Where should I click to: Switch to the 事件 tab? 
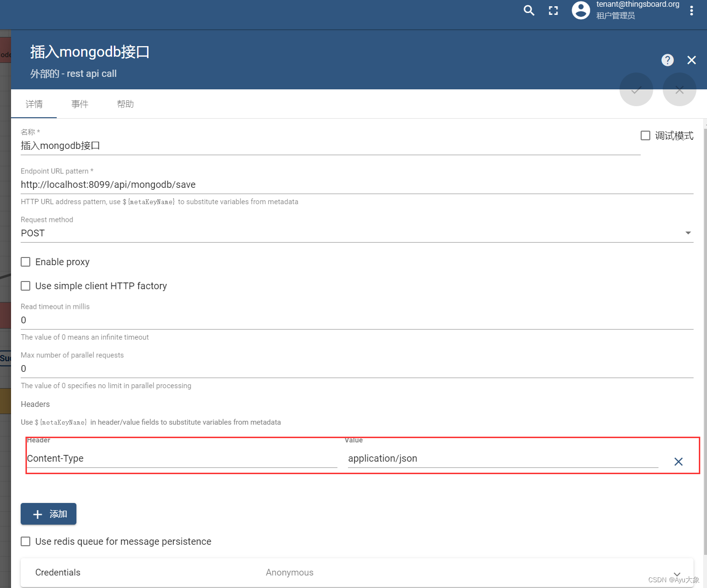[80, 104]
